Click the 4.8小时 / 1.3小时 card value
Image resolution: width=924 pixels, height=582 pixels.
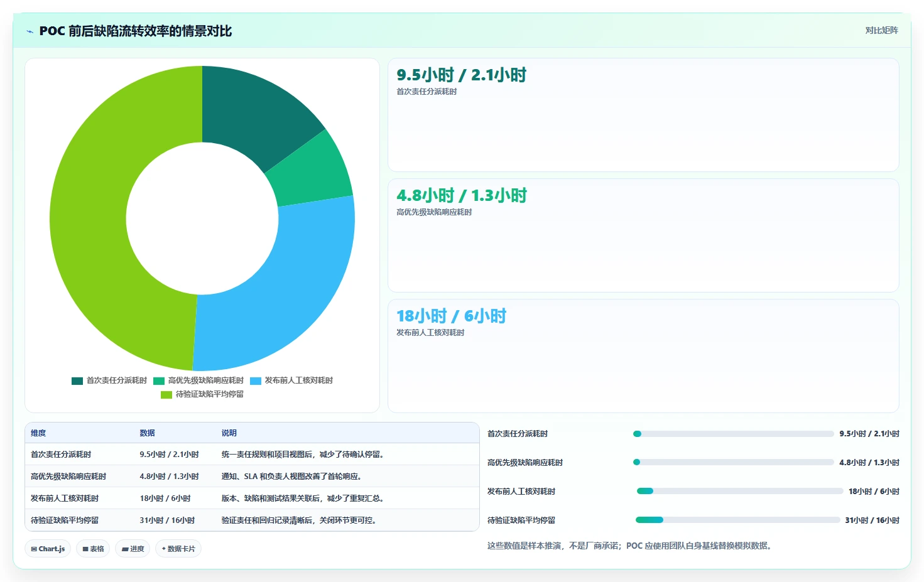coord(462,195)
